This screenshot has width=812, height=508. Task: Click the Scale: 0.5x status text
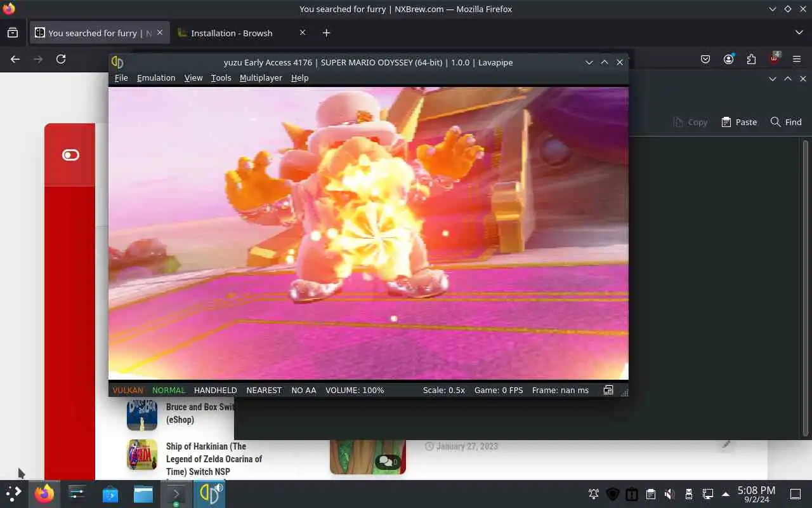(x=444, y=390)
